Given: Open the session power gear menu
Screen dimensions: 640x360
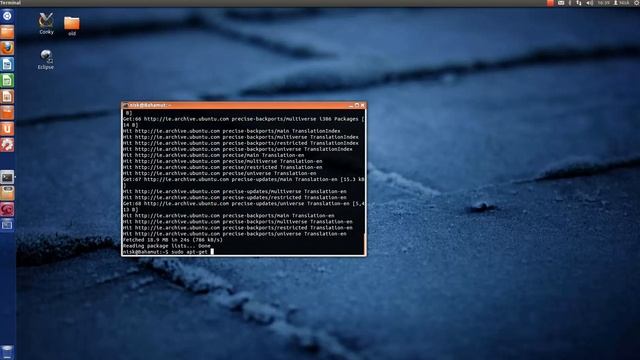Looking at the screenshot, I should (x=637, y=3).
